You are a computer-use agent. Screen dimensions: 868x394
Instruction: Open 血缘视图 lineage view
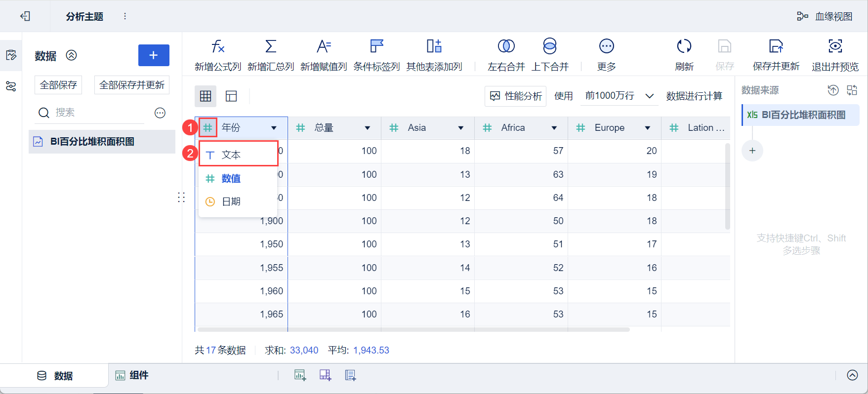coord(825,16)
